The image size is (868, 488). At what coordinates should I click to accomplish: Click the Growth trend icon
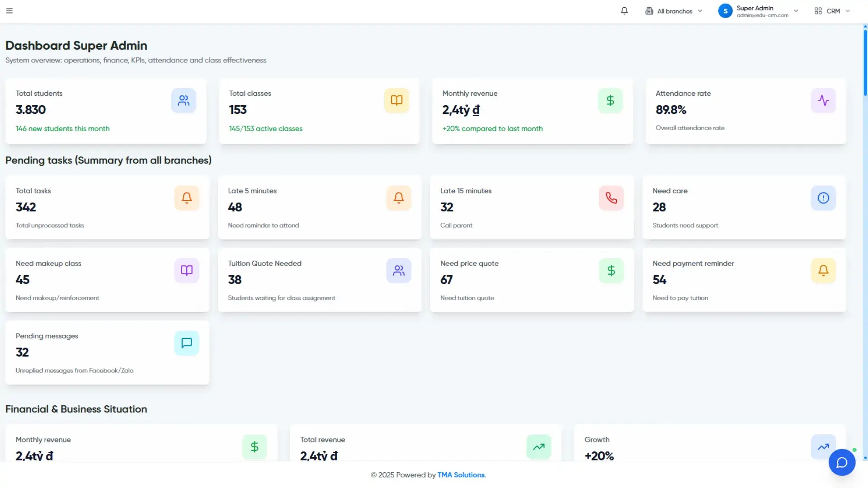coord(823,447)
